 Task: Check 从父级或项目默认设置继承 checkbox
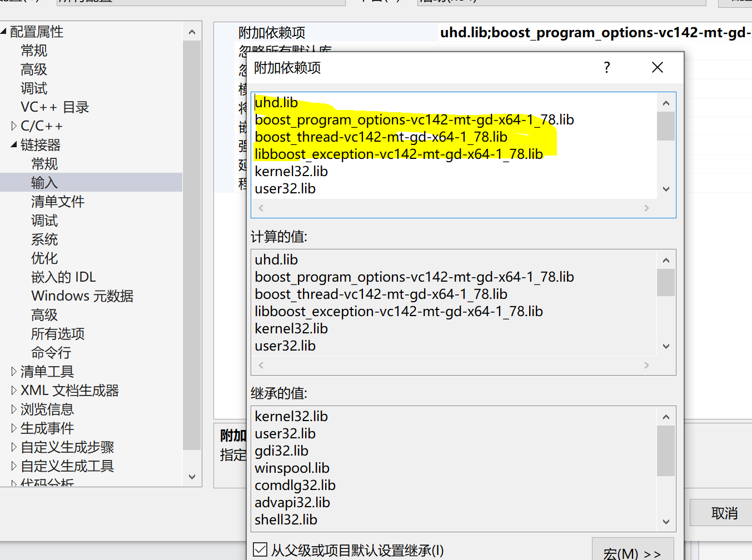[260, 549]
